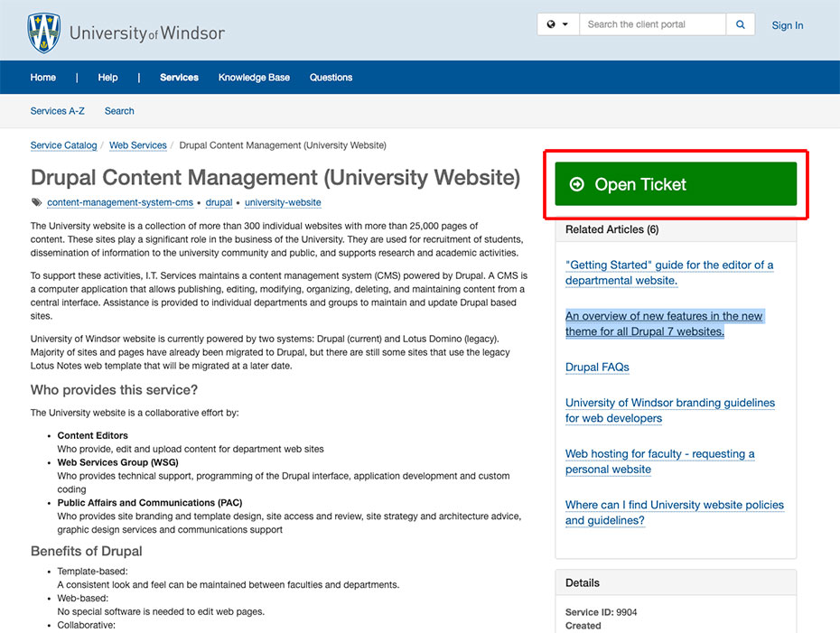Open the globe search scope dropdown
The width and height of the screenshot is (840, 633).
pyautogui.click(x=557, y=24)
